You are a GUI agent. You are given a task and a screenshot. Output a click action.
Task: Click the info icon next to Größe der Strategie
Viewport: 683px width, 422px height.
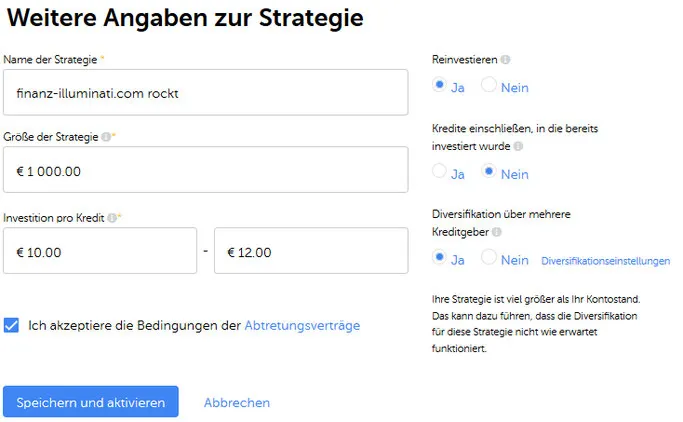point(106,137)
